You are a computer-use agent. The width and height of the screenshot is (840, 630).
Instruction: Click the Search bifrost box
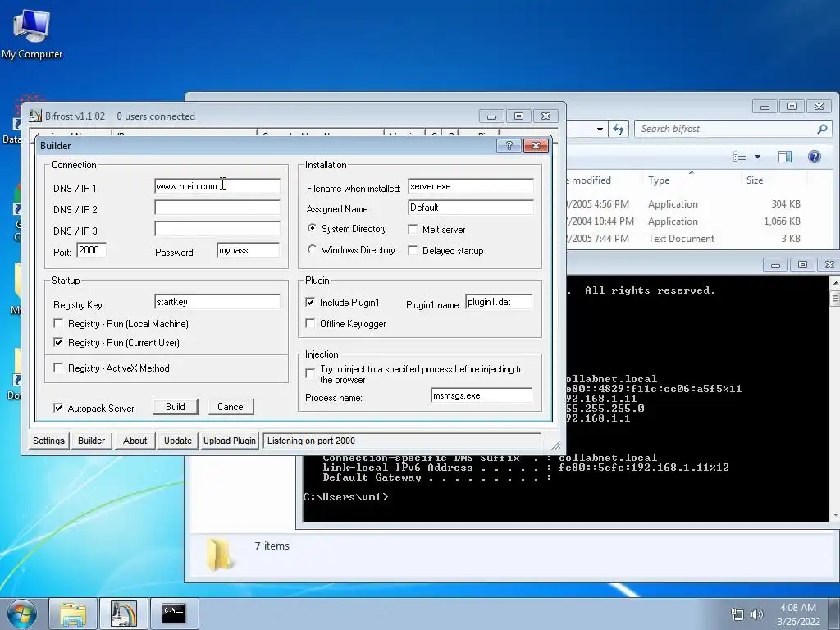pos(732,129)
